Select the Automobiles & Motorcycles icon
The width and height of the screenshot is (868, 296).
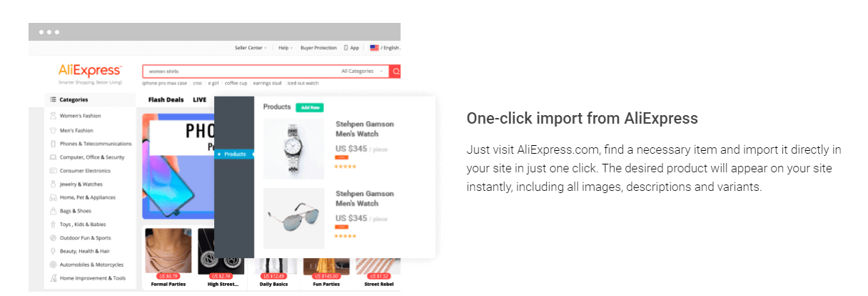coord(53,265)
